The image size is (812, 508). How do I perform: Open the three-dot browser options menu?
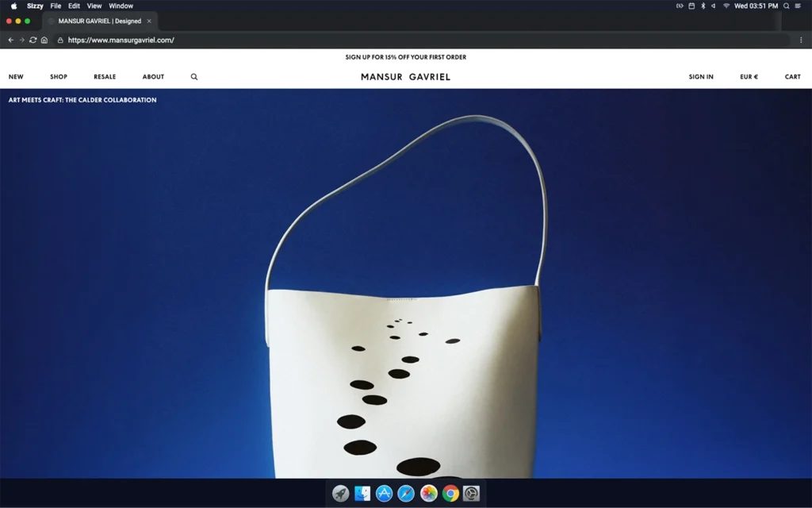(801, 40)
